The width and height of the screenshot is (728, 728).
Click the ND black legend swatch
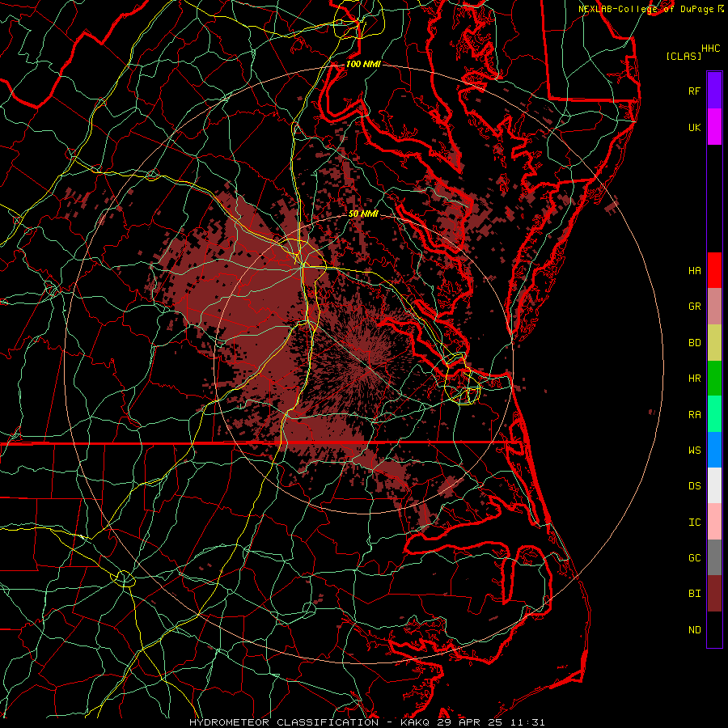(x=714, y=629)
